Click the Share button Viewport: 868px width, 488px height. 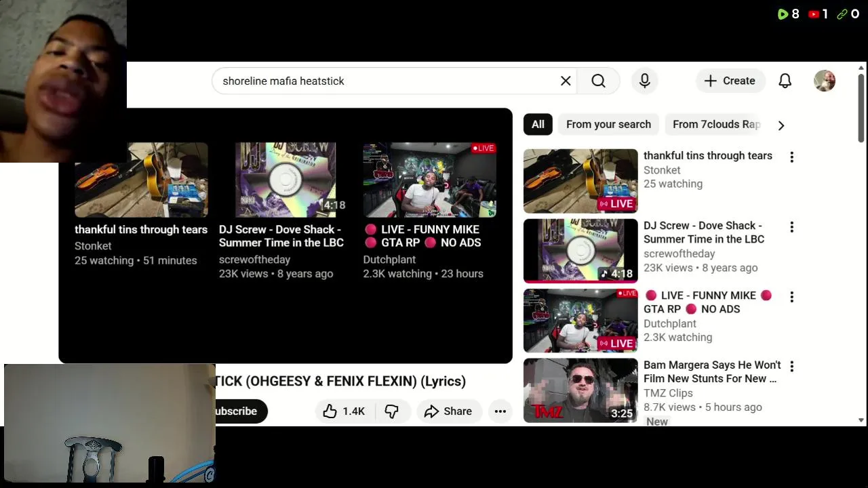(x=448, y=411)
